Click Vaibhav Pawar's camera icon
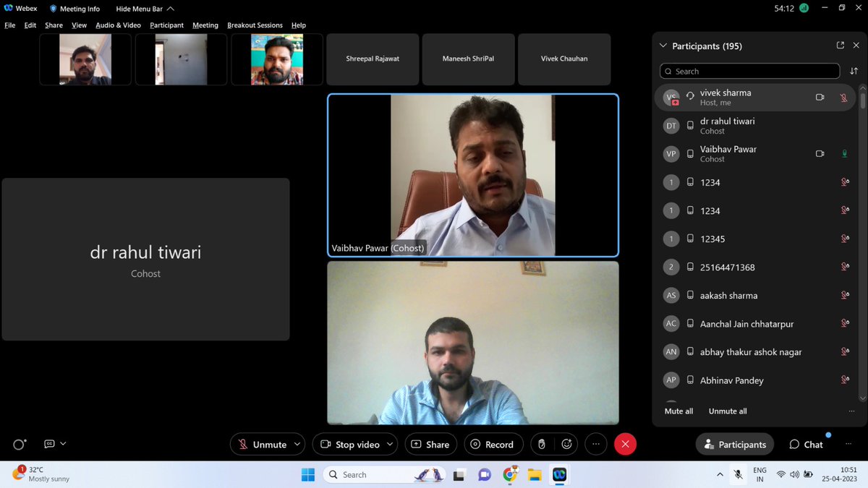 point(820,153)
